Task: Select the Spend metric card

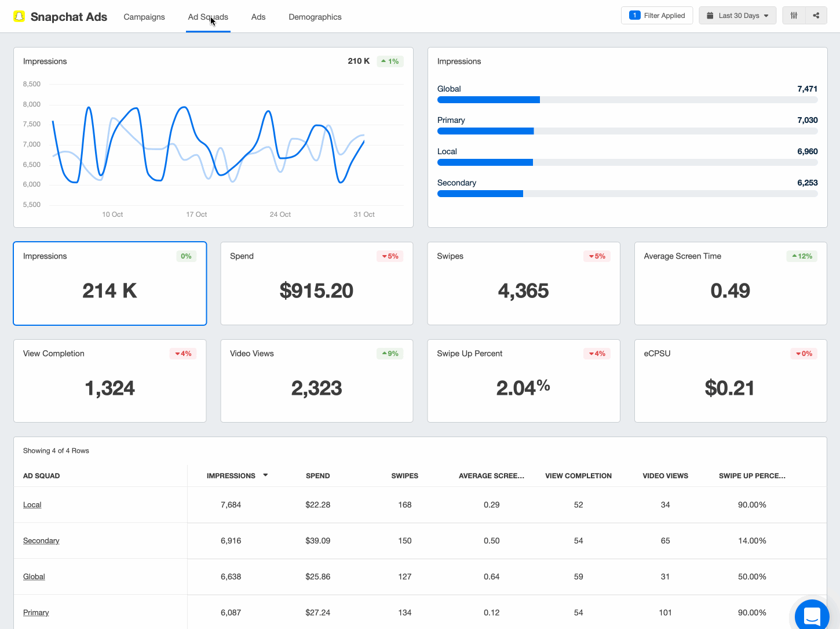Action: 316,283
